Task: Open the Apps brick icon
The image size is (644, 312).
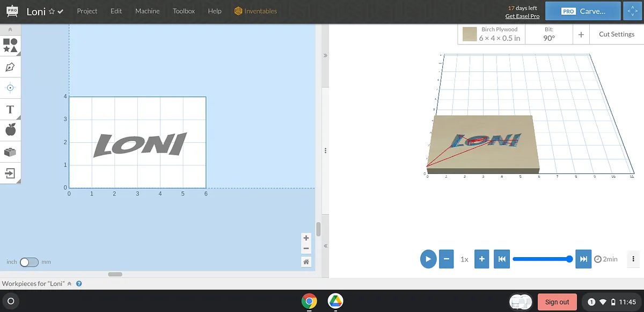Action: pos(10,152)
